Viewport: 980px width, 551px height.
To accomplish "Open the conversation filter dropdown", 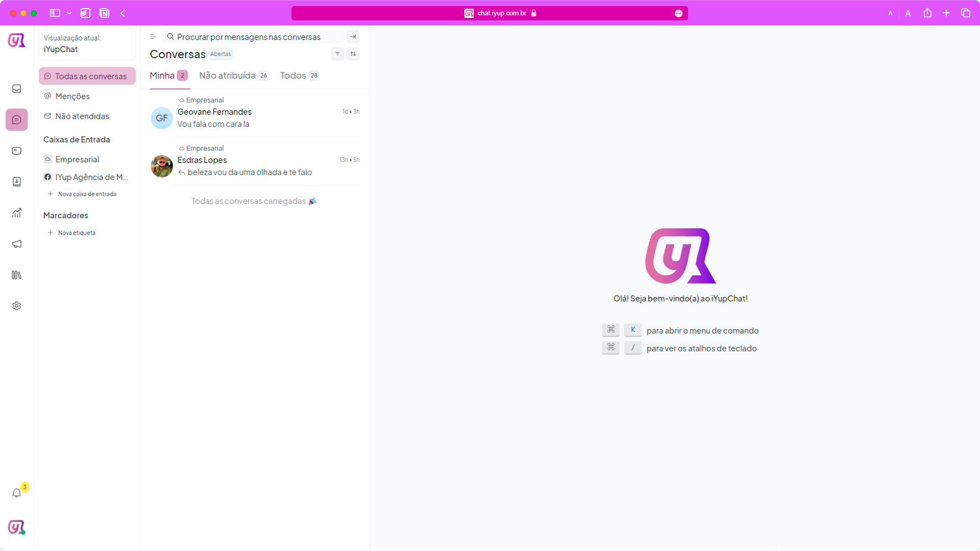I will 337,54.
